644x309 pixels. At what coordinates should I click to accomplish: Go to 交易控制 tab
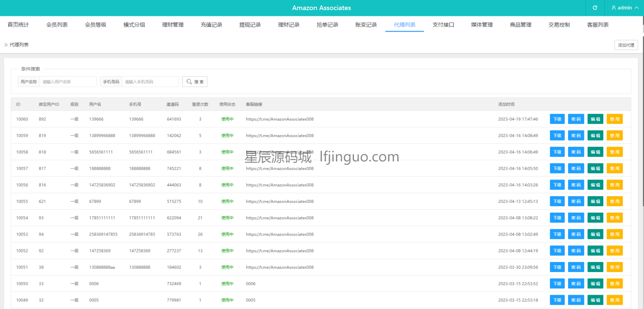(559, 25)
